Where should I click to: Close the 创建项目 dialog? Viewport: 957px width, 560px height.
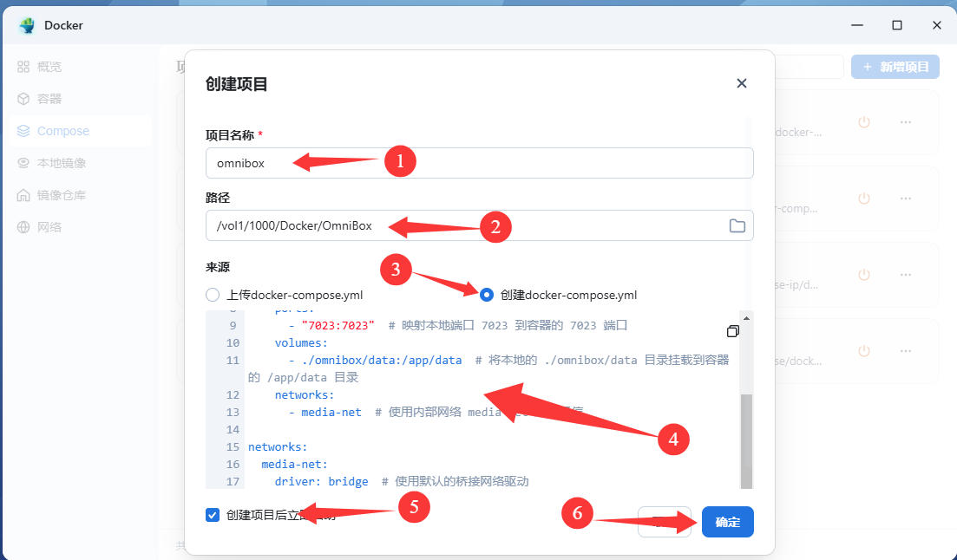pos(742,83)
